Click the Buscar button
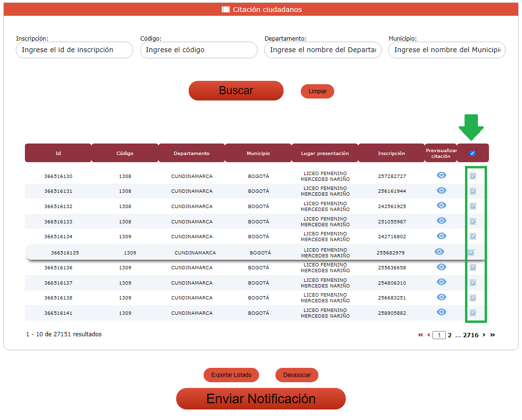 (x=236, y=91)
